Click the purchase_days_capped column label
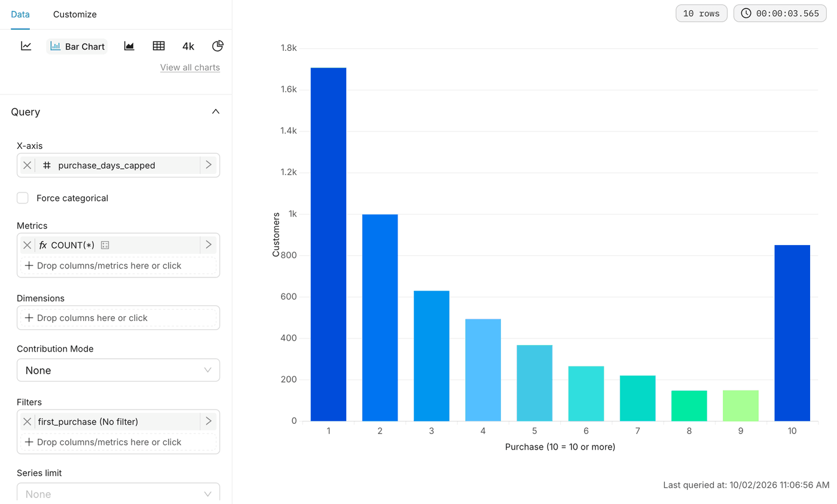837x504 pixels. coord(106,166)
